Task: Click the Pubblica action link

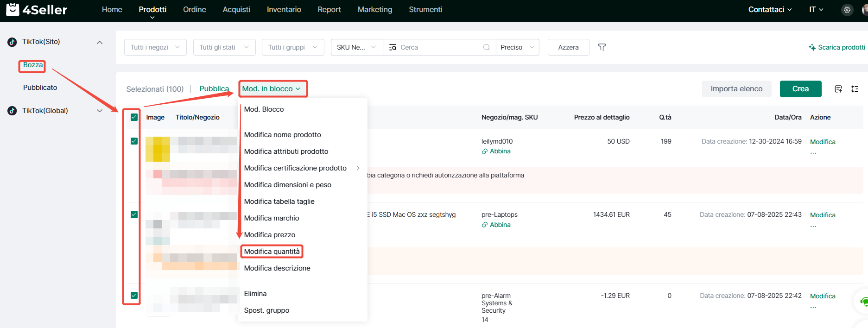Action: click(x=214, y=89)
